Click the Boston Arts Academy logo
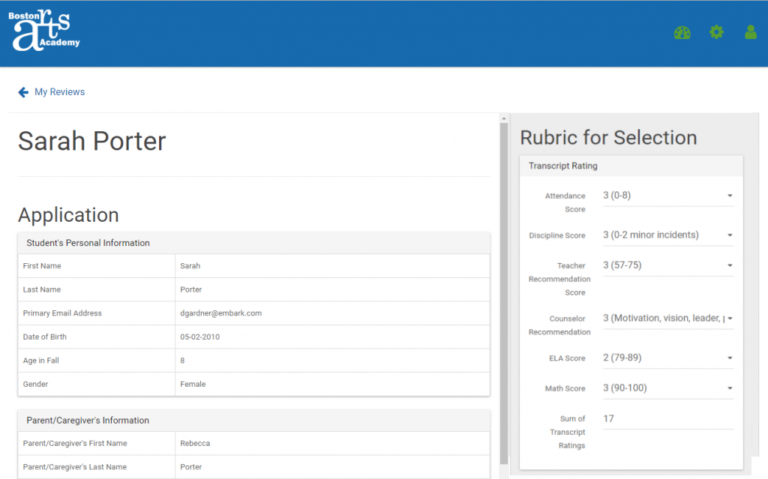768x479 pixels. (x=44, y=32)
